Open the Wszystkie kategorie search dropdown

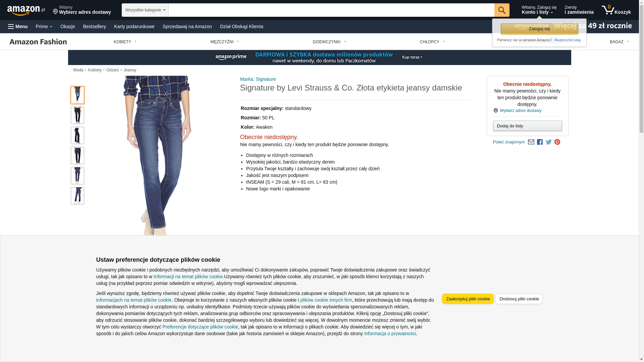145,10
